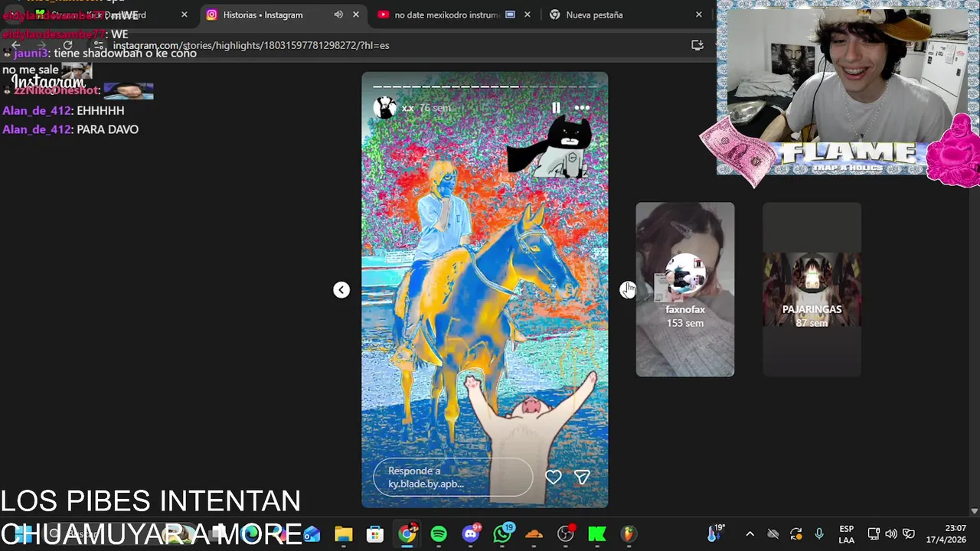Open the display network tray icon
The width and height of the screenshot is (980, 551).
874,534
